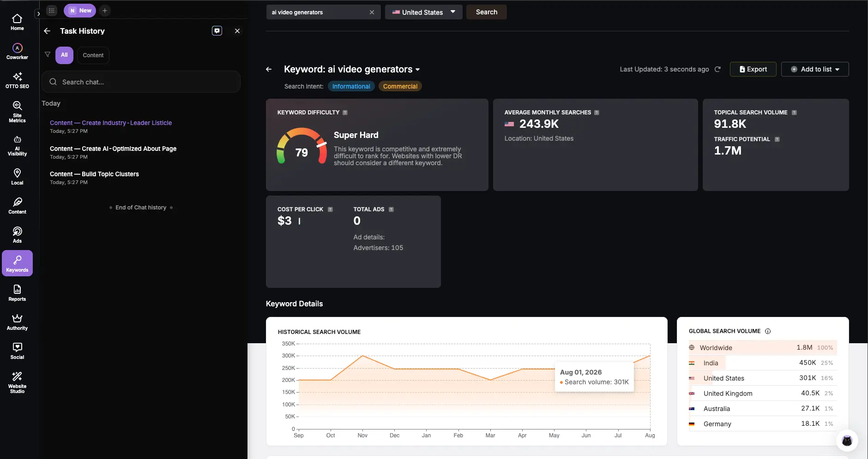Click the new chat bubble icon in Task History
868x459 pixels.
click(217, 31)
